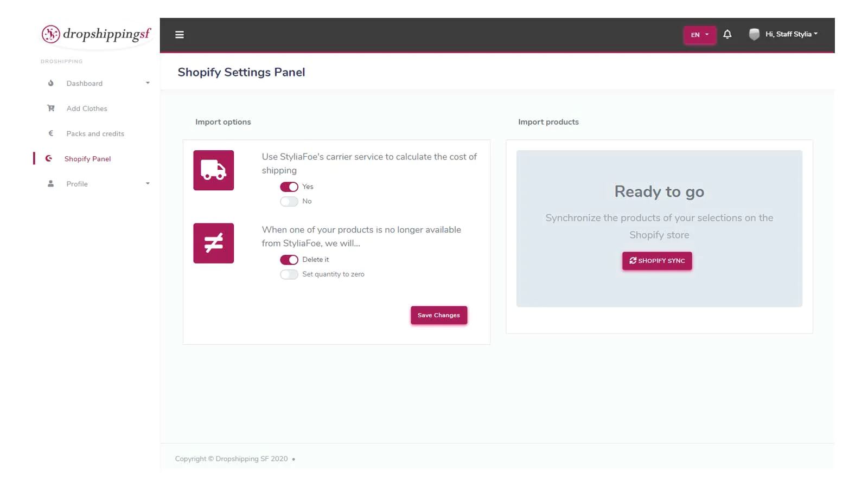Screen dimensions: 868x488
Task: Open the notifications bell
Action: pyautogui.click(x=727, y=34)
